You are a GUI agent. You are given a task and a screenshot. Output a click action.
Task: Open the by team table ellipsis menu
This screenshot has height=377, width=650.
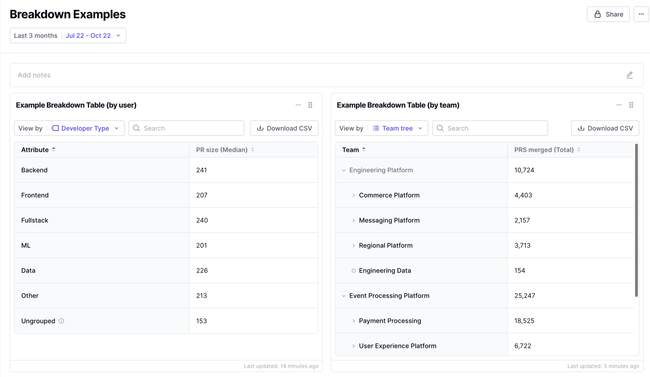(x=619, y=105)
